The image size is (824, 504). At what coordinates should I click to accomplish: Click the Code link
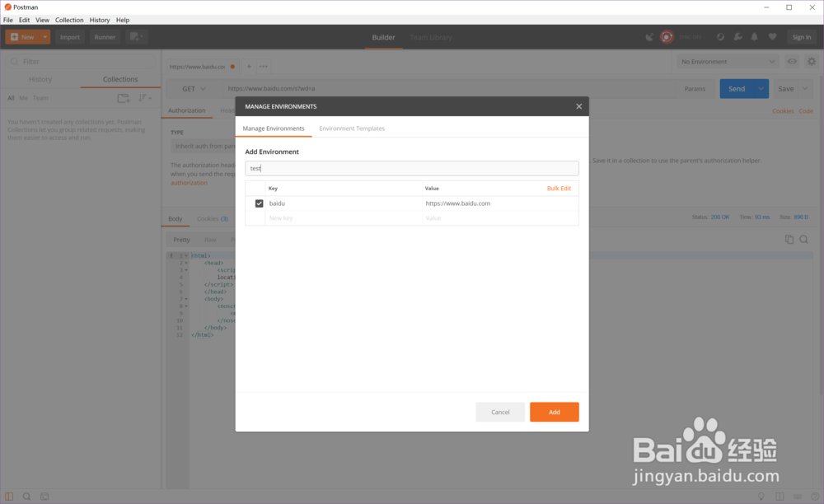tap(806, 111)
